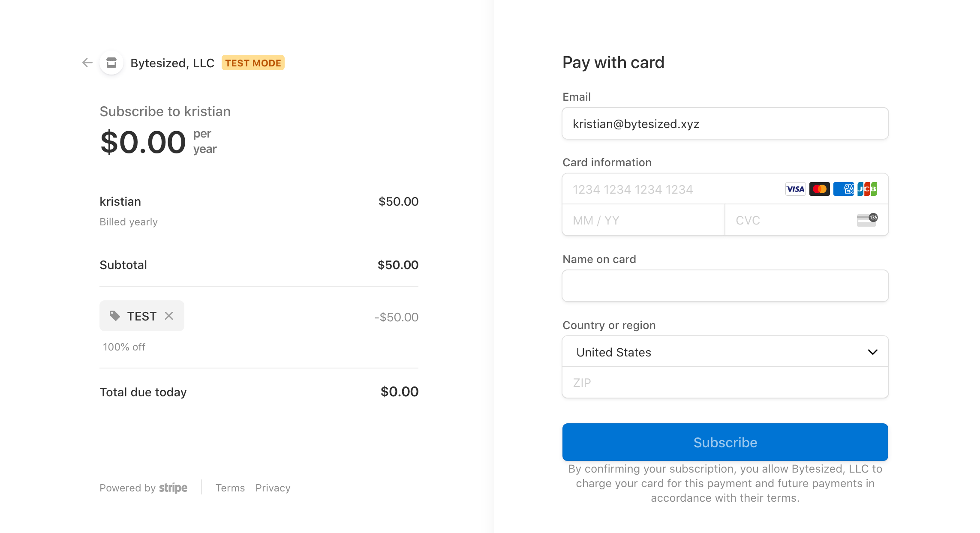
Task: Open the Terms link
Action: [230, 488]
